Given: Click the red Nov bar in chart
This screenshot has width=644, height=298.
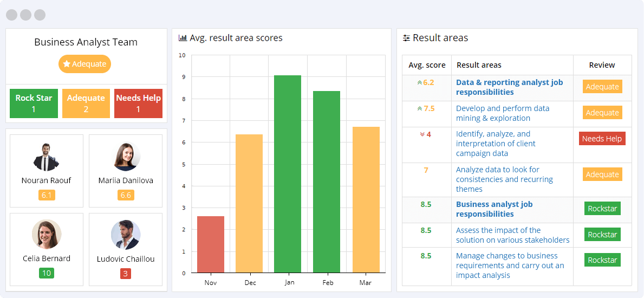Looking at the screenshot, I should 211,244.
